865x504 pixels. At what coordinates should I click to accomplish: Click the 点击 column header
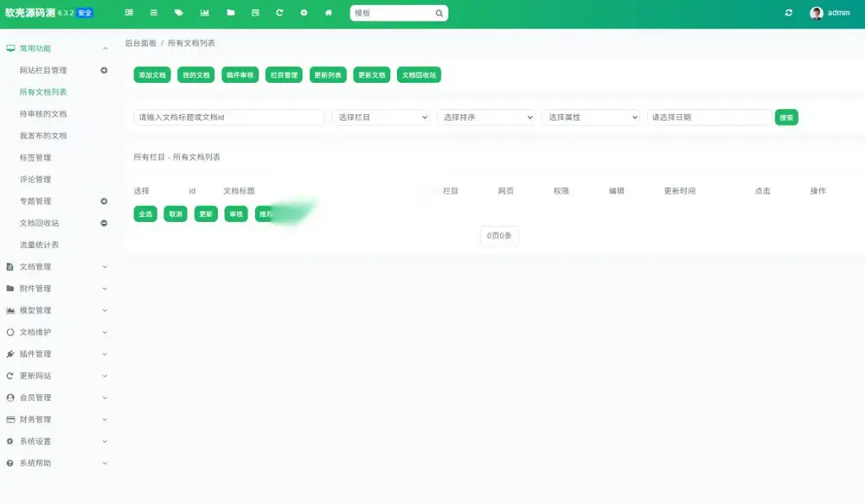coord(762,191)
